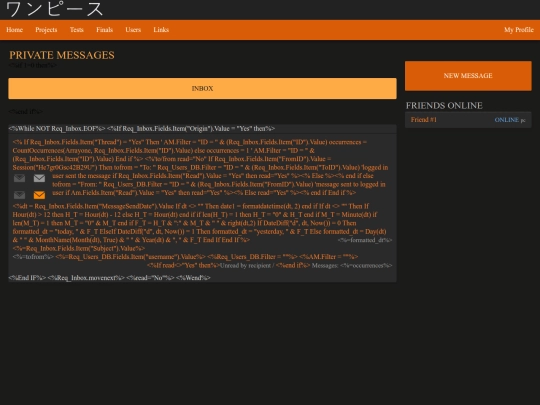
Task: Click the light gray envelope icon in the top row
Action: coord(39,178)
